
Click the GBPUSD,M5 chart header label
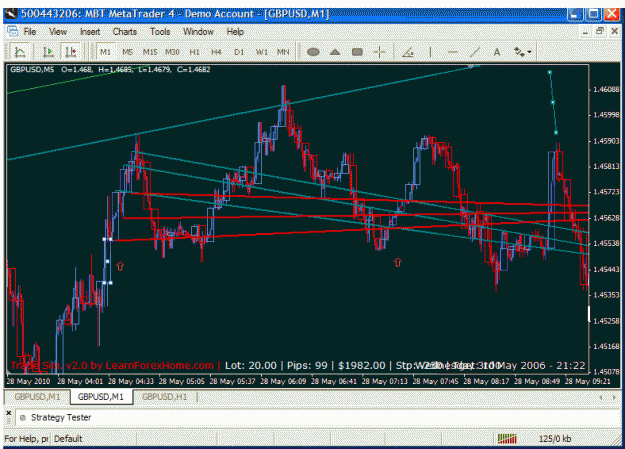(32, 69)
